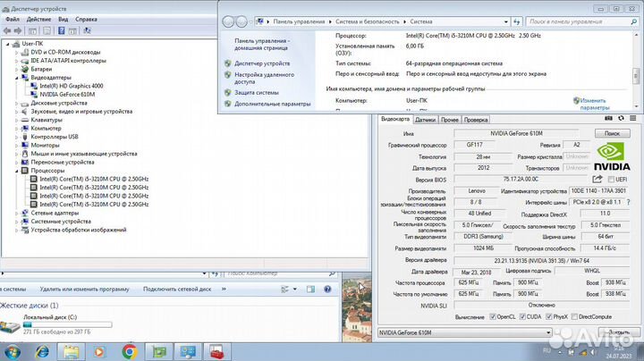Open the Explorer view options dropdown arrow

(x=294, y=290)
